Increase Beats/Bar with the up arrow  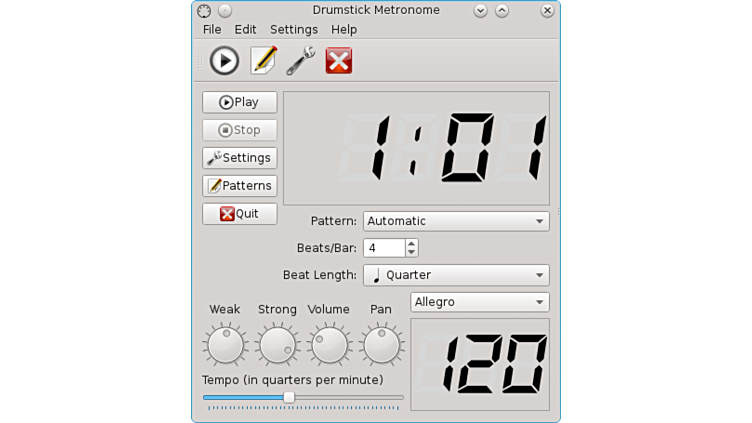pyautogui.click(x=412, y=243)
